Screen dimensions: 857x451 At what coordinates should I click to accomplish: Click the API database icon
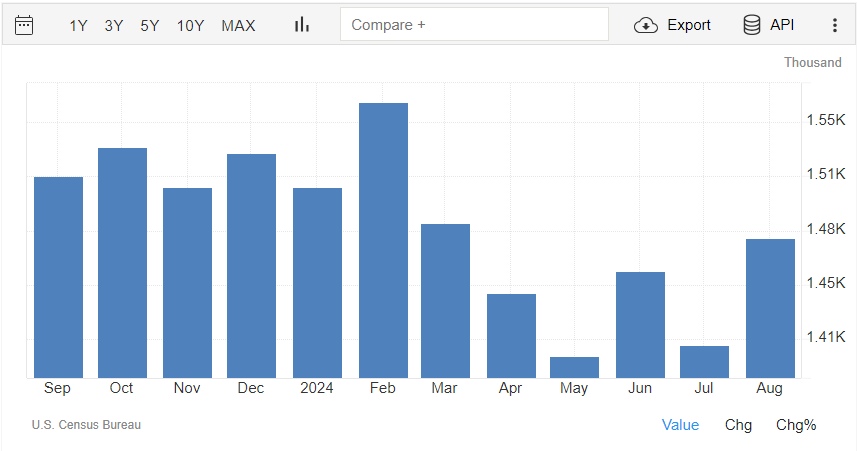pos(752,25)
